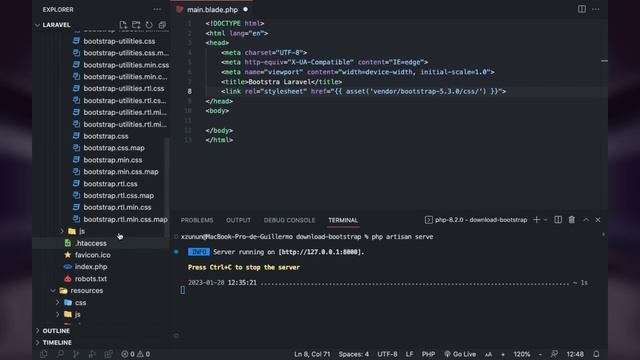Viewport: 640px width, 360px height.
Task: Open the new terminal launch profile dropdown
Action: (x=545, y=220)
